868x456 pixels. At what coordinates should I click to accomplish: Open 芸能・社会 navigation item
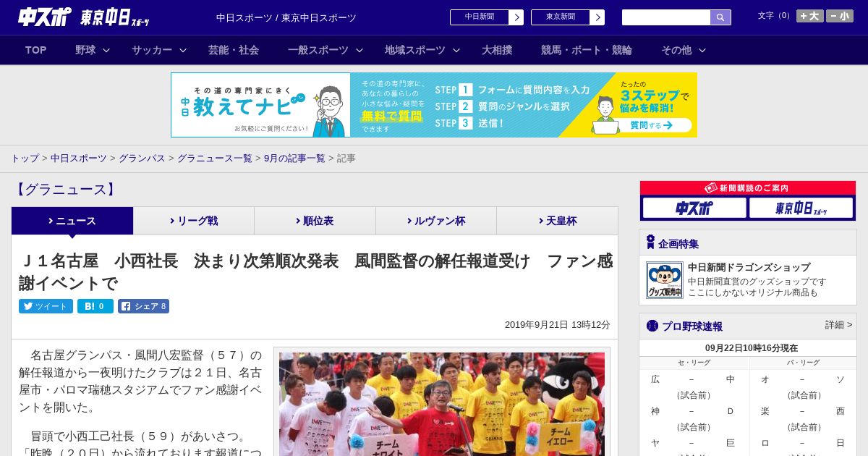[234, 50]
